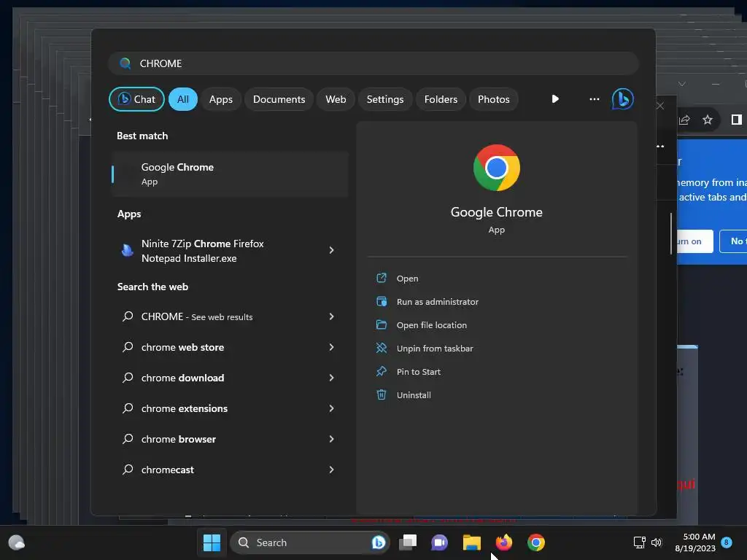
Task: Switch to the Folders filter tab
Action: click(x=441, y=99)
